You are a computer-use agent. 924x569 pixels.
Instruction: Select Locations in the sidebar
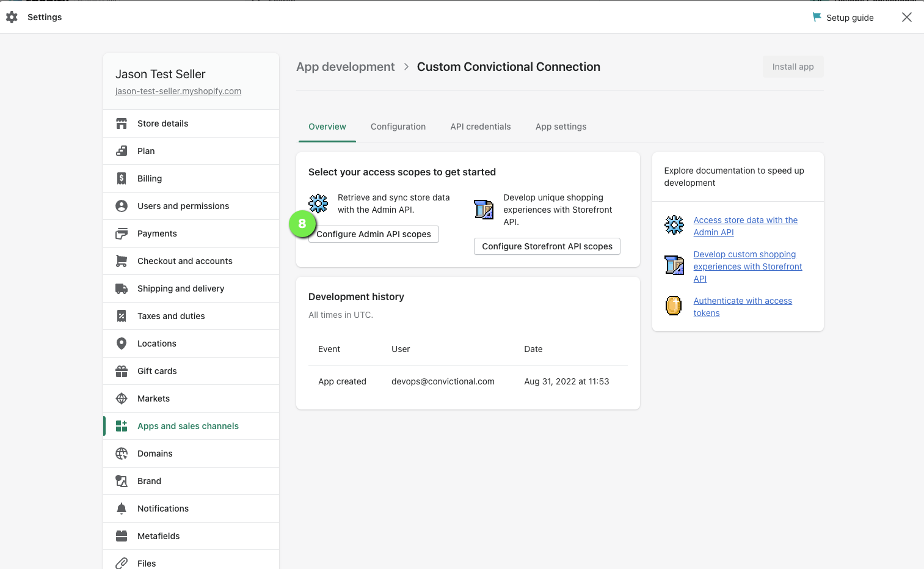point(191,343)
